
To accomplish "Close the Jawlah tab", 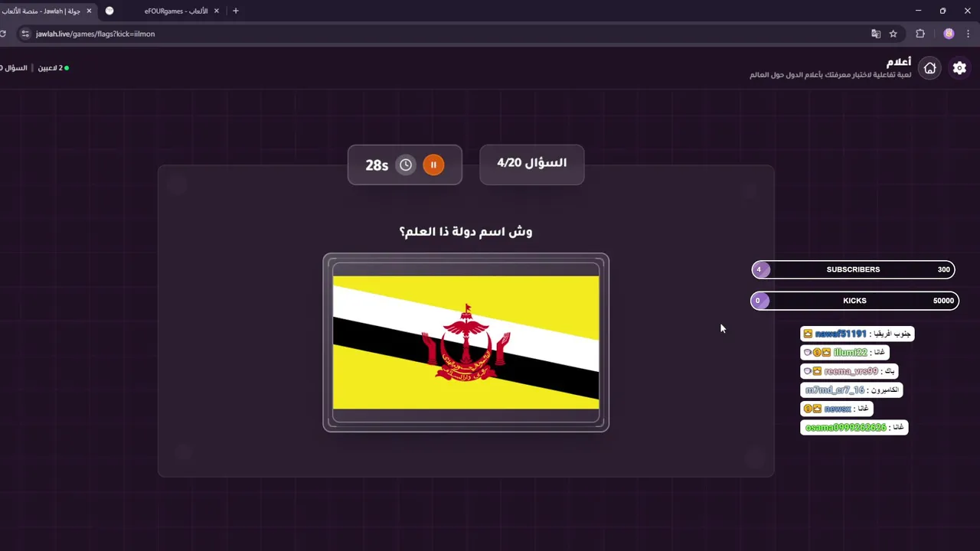I will coord(89,11).
